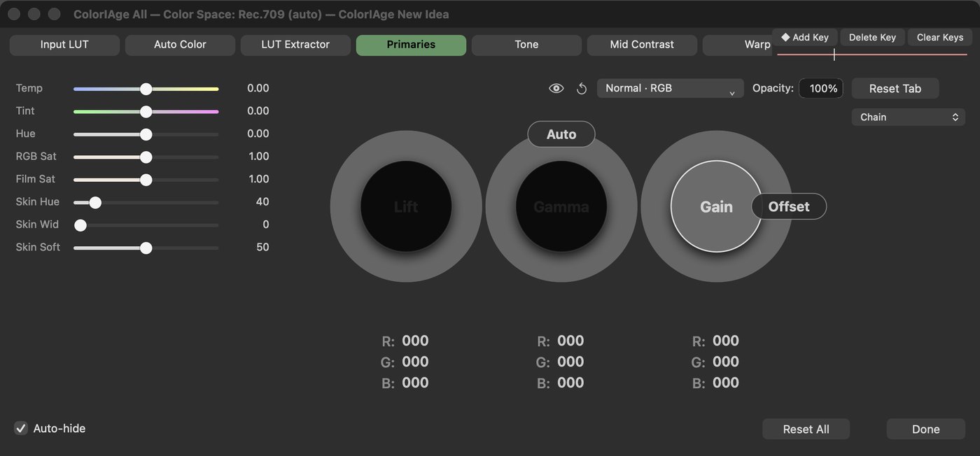Click the Hue slider handle
Viewport: 980px width, 456px height.
click(146, 134)
